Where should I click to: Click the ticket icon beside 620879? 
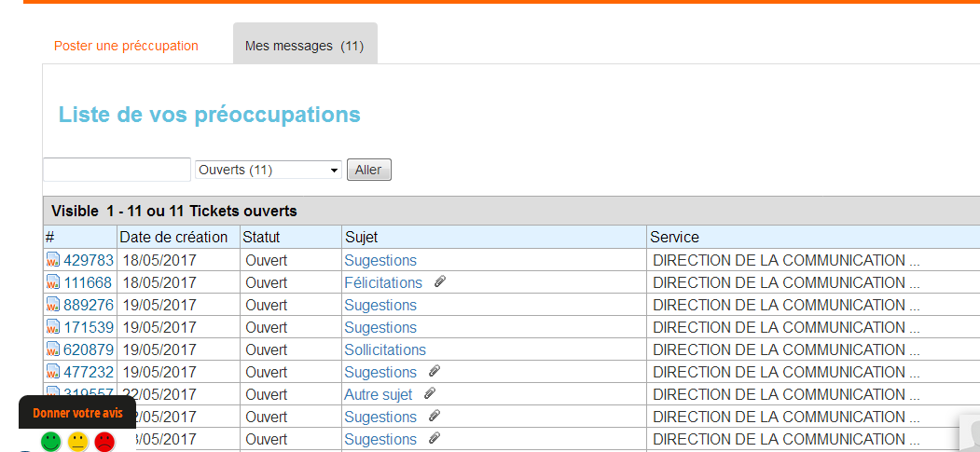pyautogui.click(x=53, y=350)
